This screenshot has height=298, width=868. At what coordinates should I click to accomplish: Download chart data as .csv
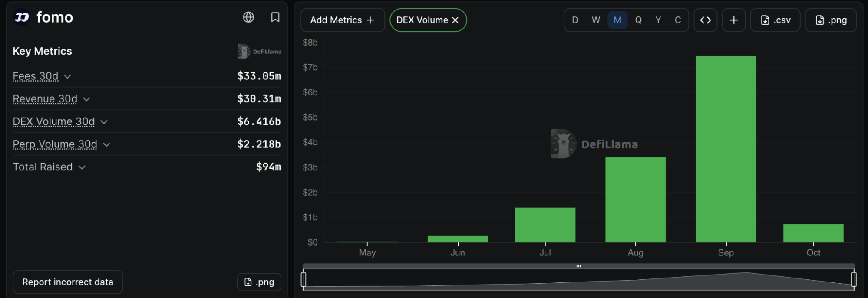pyautogui.click(x=776, y=20)
